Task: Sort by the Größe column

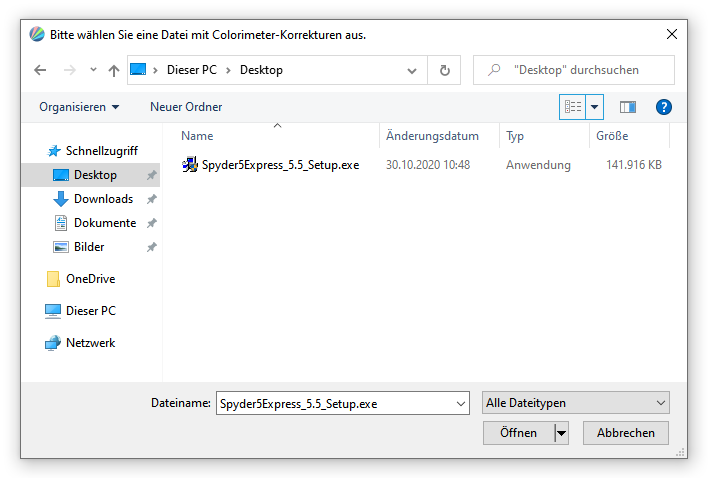Action: [x=612, y=136]
